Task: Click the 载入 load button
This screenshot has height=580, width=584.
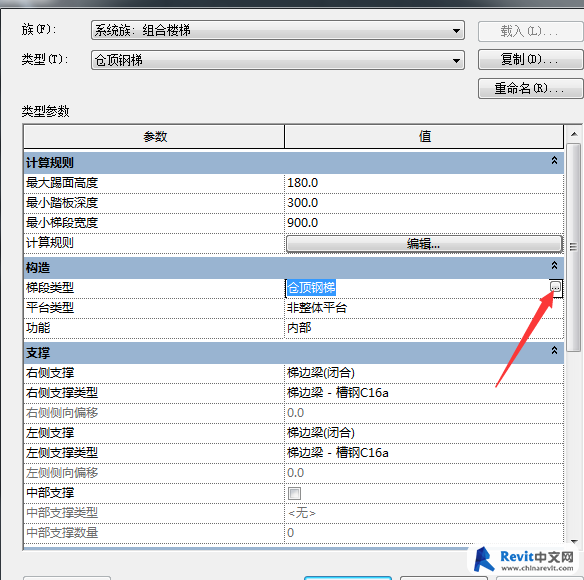Action: (530, 31)
